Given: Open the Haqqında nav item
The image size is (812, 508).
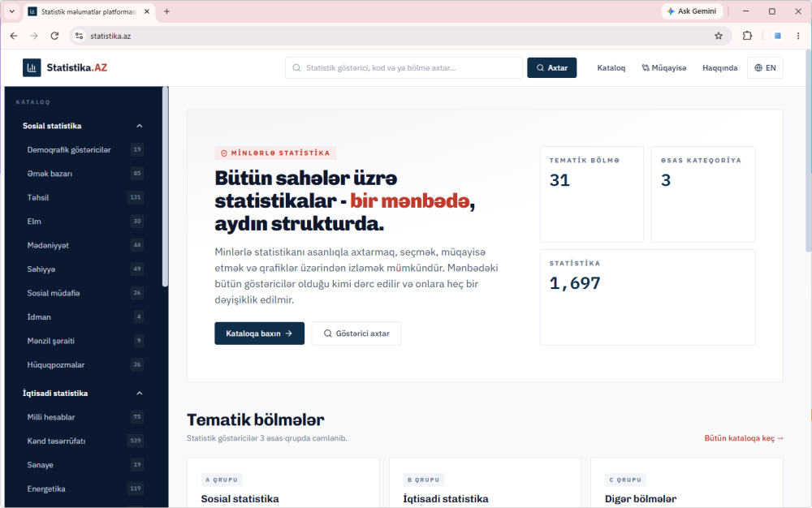Looking at the screenshot, I should [719, 68].
